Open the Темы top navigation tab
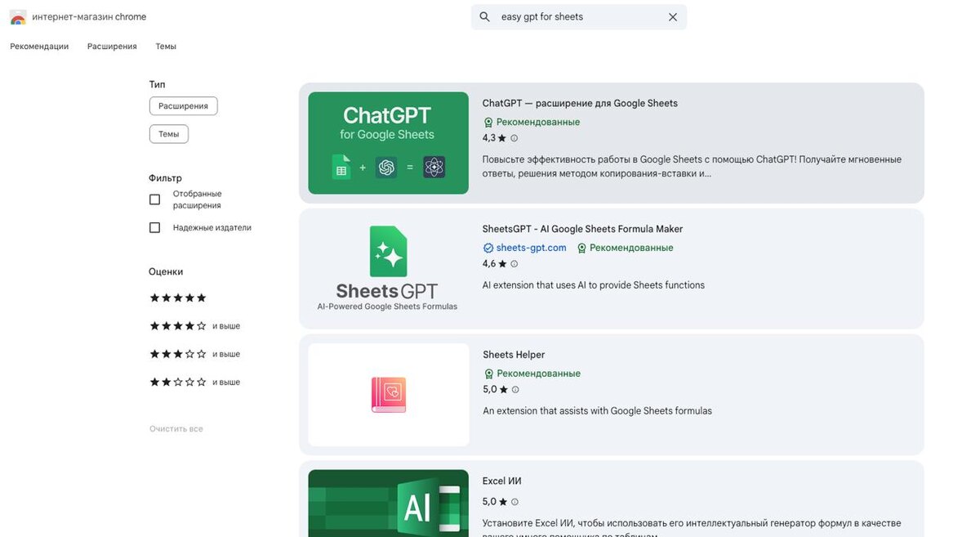Viewport: 980px width, 537px height. click(166, 47)
